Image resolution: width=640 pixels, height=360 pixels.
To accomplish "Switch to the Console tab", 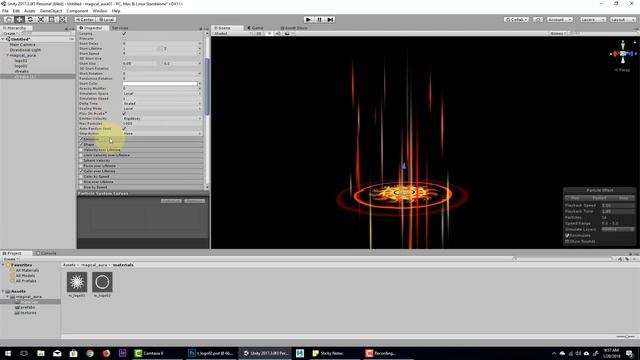I will pyautogui.click(x=46, y=253).
